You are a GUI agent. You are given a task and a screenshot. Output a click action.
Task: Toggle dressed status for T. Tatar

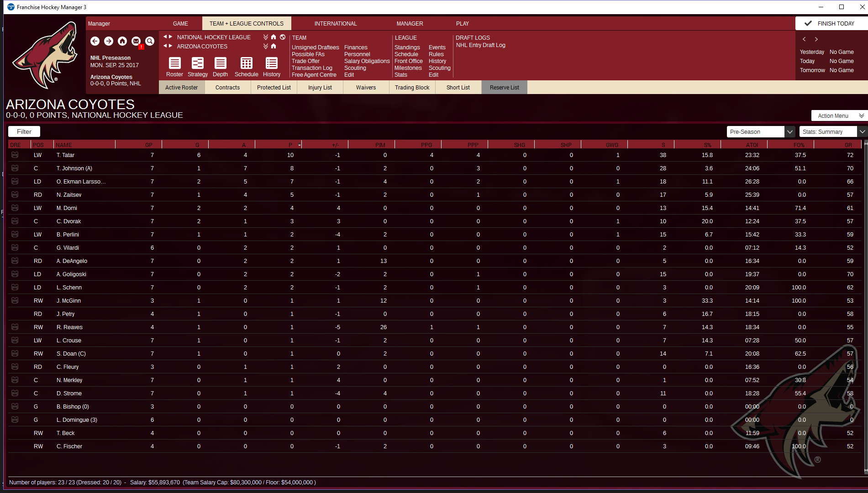click(x=15, y=155)
